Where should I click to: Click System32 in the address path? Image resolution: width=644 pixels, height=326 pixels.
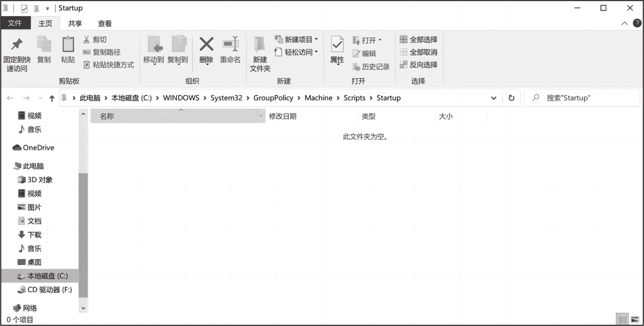tap(226, 98)
